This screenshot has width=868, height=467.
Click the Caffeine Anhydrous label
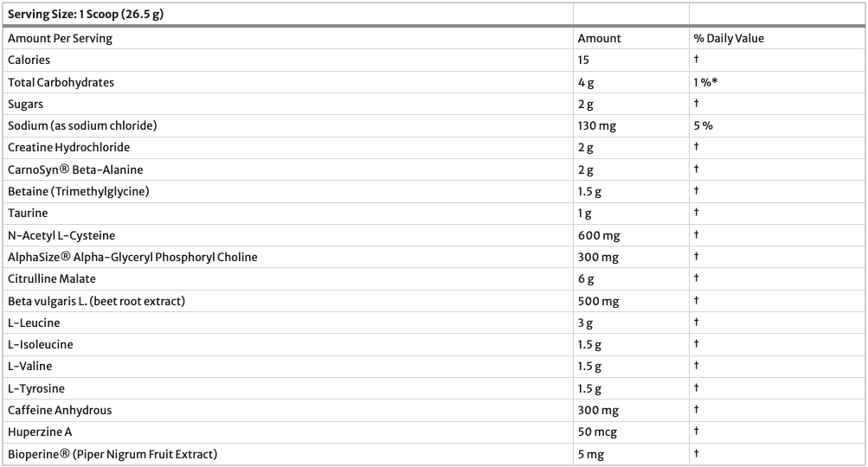[60, 410]
